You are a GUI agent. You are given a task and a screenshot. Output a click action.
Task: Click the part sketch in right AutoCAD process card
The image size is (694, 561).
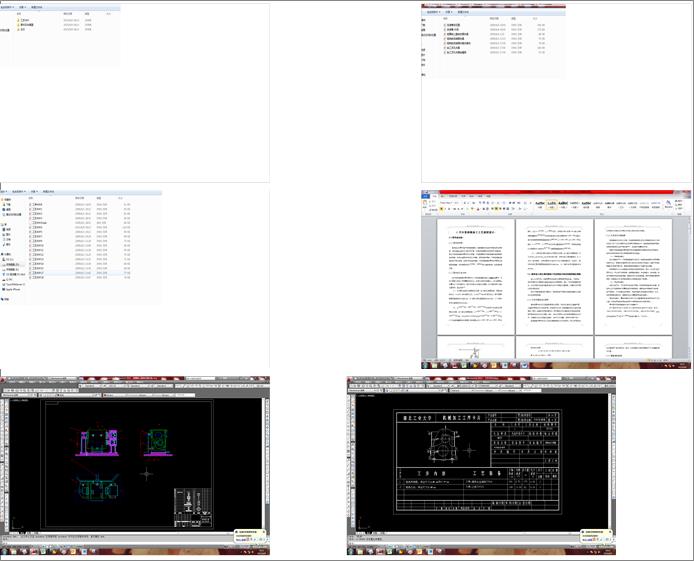444,445
